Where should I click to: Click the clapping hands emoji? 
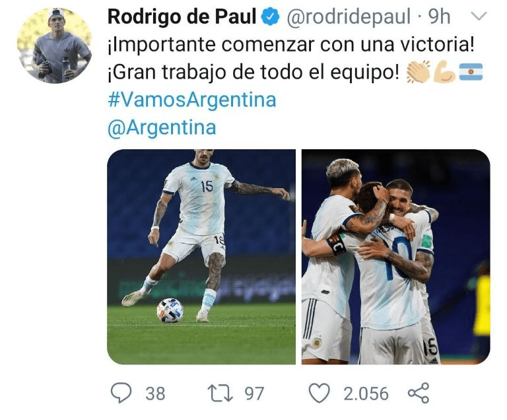pos(418,71)
